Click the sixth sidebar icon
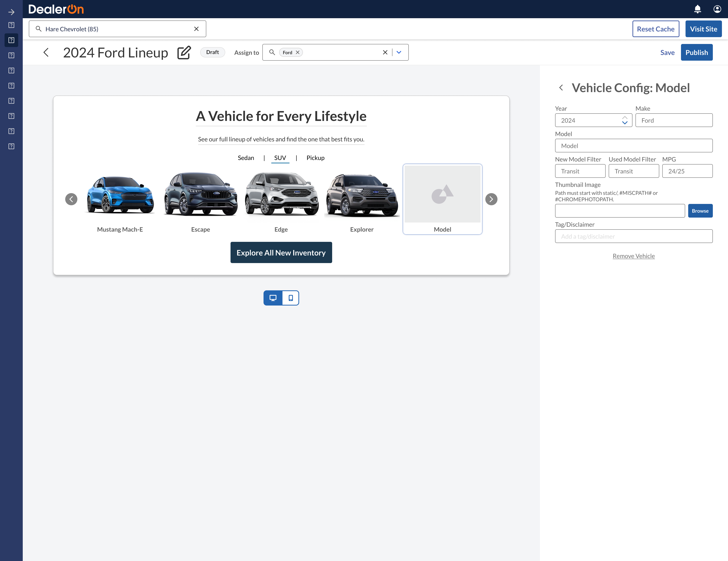This screenshot has height=561, width=728. tap(11, 101)
